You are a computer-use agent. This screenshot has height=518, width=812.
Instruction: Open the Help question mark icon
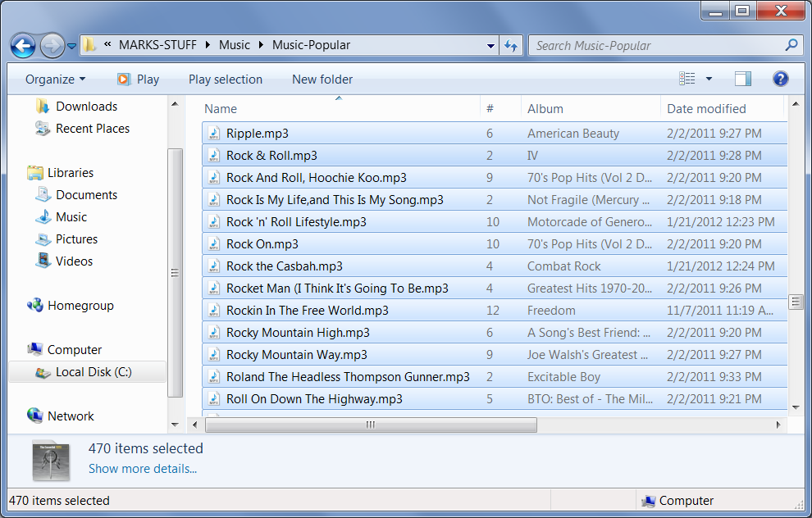coord(780,79)
